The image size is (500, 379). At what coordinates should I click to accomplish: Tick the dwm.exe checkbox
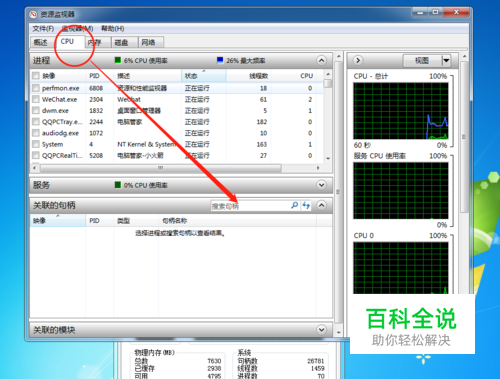[36, 111]
